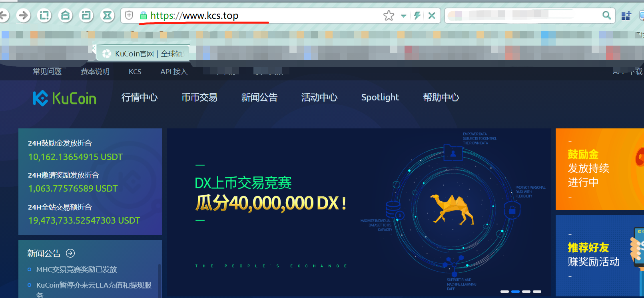Click the browser home button icon
Screen dimensions: 644x298
66,16
